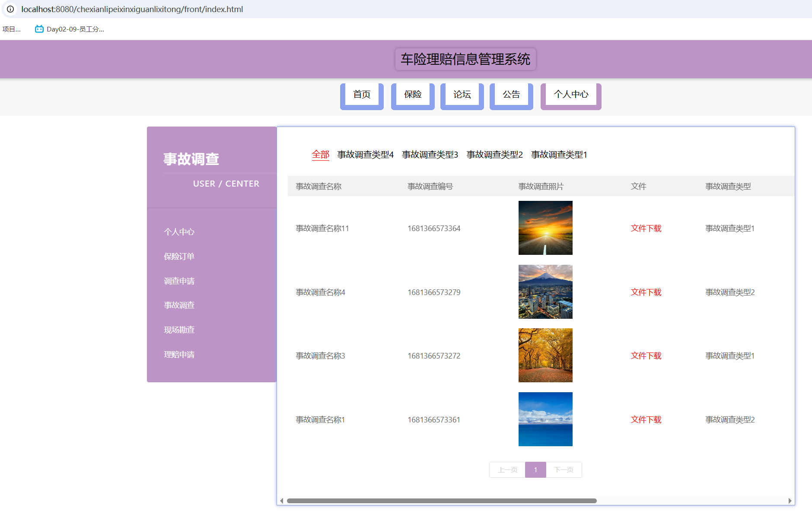Select the 全部 filter

321,155
